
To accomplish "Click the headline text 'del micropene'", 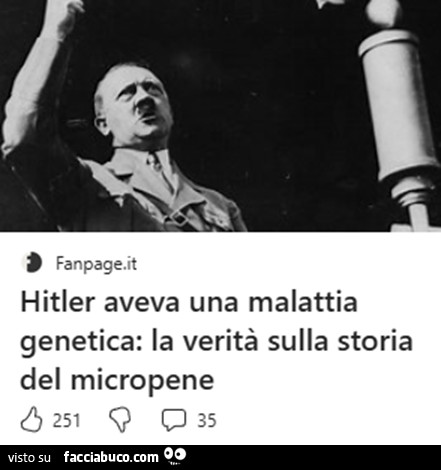I will click(x=117, y=381).
